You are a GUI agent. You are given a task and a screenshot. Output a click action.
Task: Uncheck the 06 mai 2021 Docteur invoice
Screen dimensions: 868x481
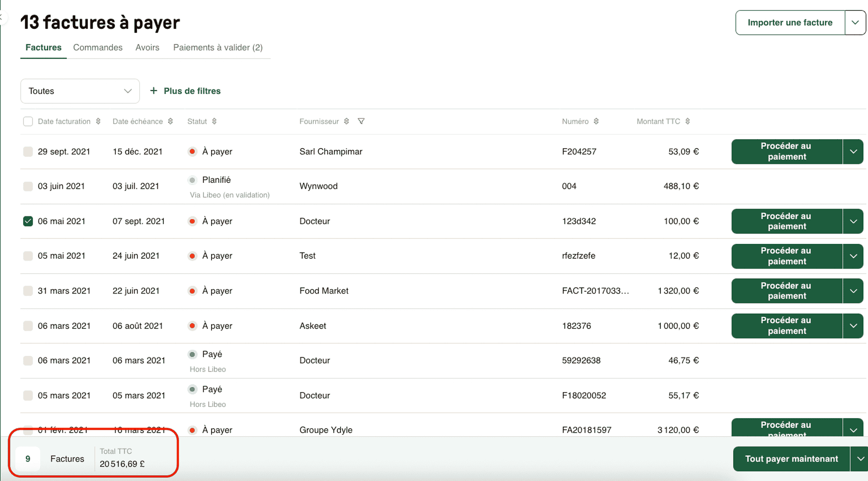click(28, 221)
